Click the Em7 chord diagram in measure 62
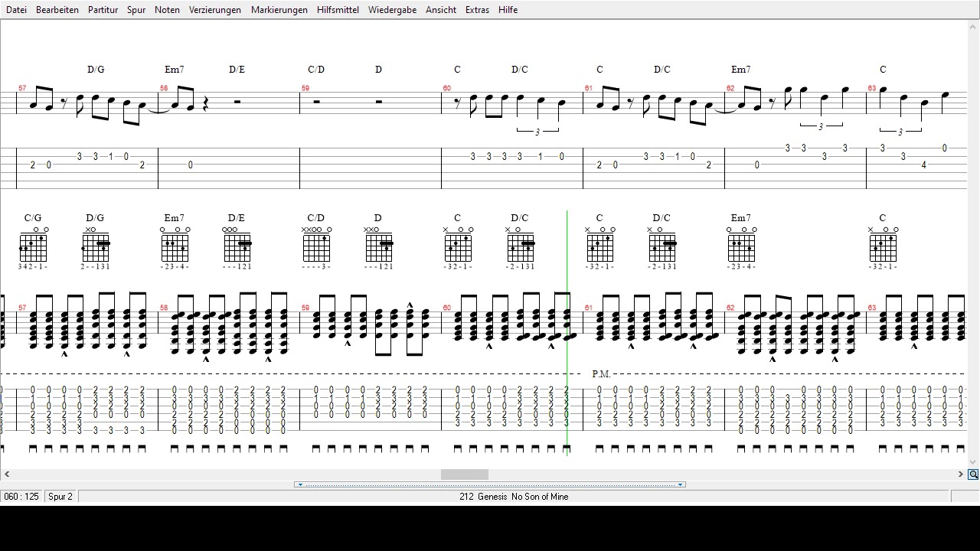The image size is (980, 551). point(741,245)
